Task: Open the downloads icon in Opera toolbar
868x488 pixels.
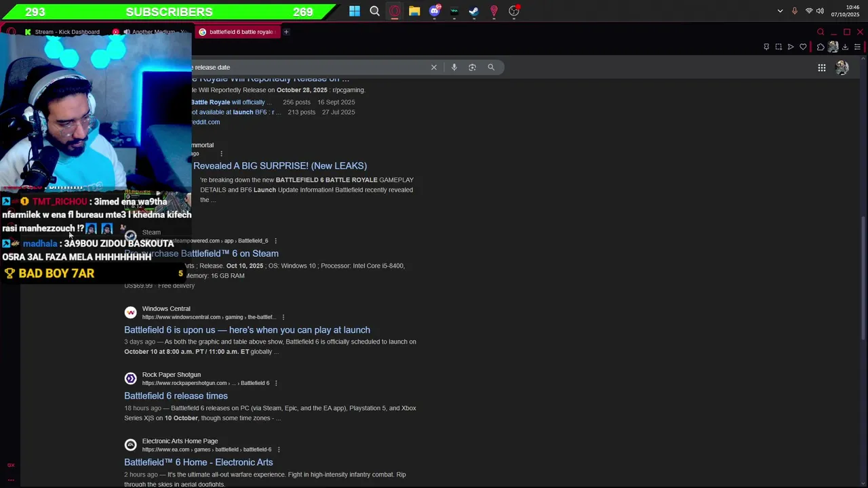Action: point(845,47)
